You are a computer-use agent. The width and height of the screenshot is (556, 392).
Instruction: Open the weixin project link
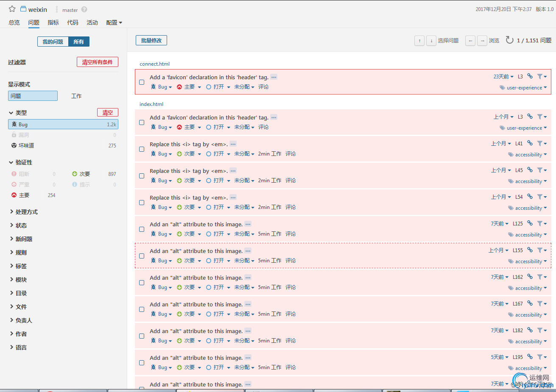(38, 9)
